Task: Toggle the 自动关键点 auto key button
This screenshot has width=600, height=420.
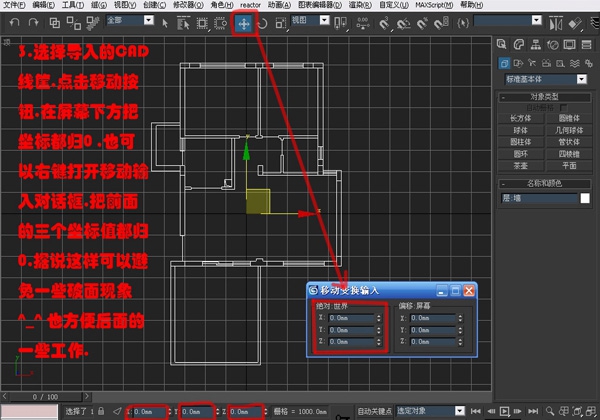Action: point(374,411)
